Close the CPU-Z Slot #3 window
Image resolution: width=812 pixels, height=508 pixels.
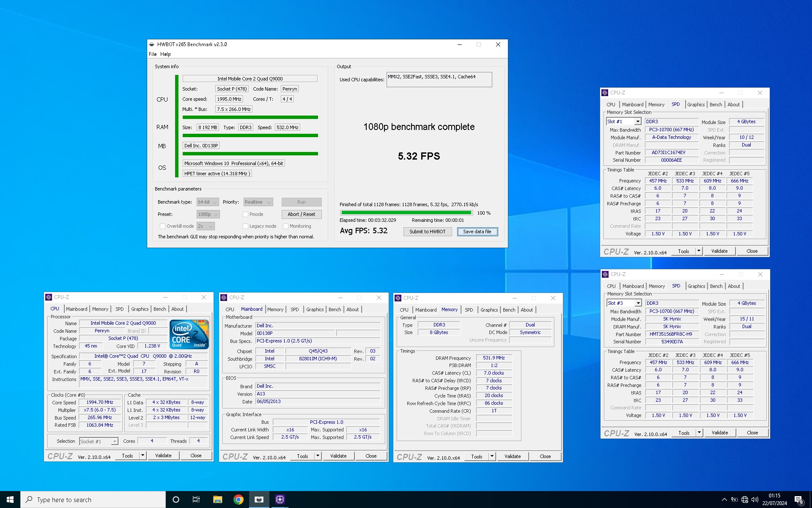[760, 274]
